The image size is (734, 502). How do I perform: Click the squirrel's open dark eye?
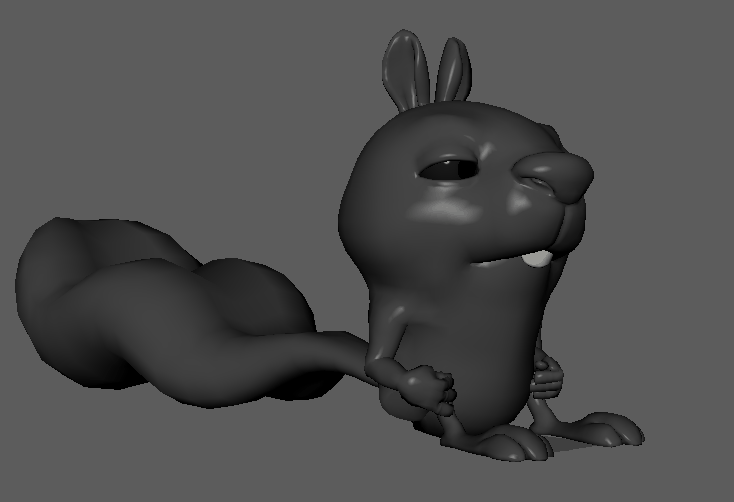447,169
